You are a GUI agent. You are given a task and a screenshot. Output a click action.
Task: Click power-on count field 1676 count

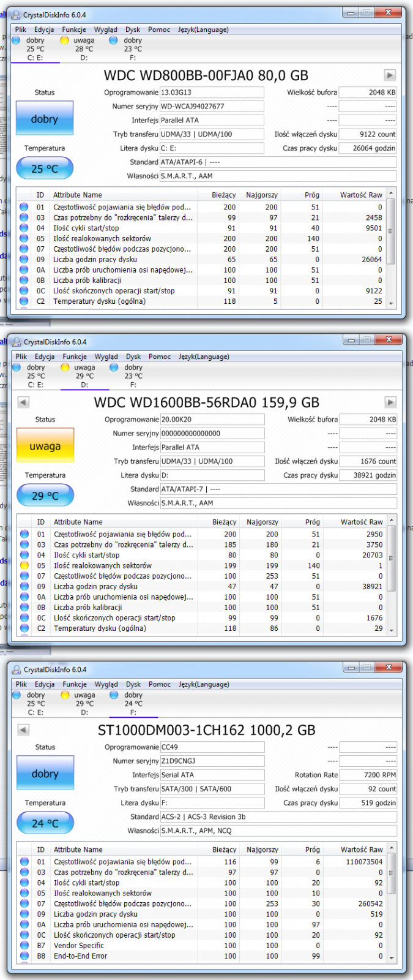pyautogui.click(x=368, y=461)
